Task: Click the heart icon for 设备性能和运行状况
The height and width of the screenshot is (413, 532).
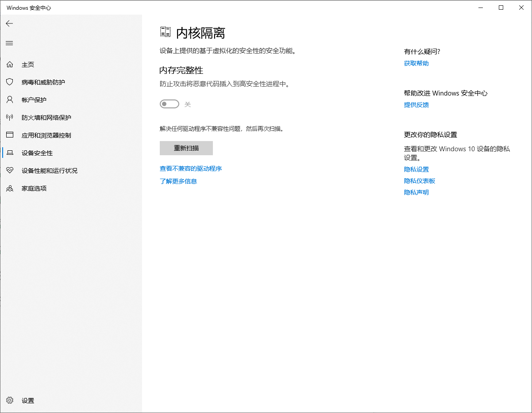Action: pyautogui.click(x=10, y=171)
